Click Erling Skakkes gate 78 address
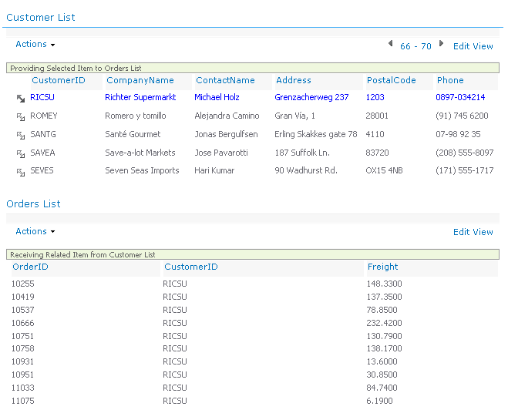This screenshot has width=508, height=420. (316, 134)
